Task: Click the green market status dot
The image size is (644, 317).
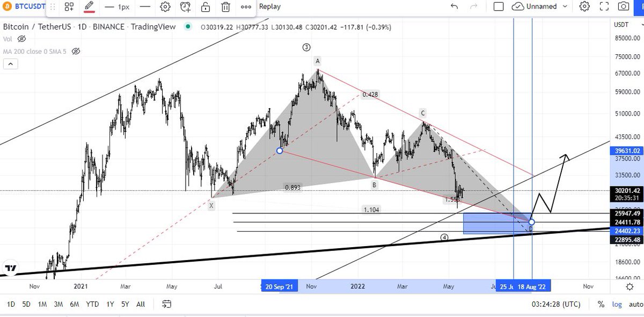Action: point(187,26)
